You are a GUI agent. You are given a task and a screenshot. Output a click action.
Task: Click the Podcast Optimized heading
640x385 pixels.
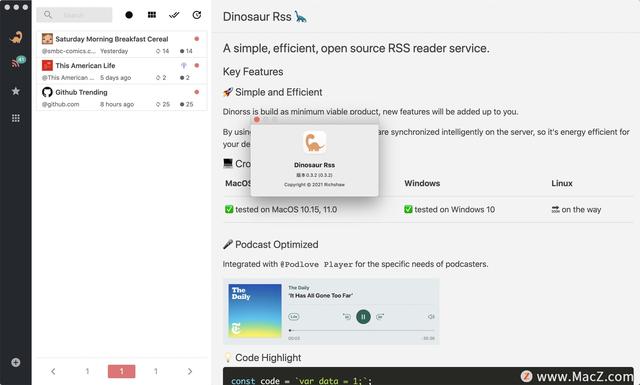click(271, 244)
